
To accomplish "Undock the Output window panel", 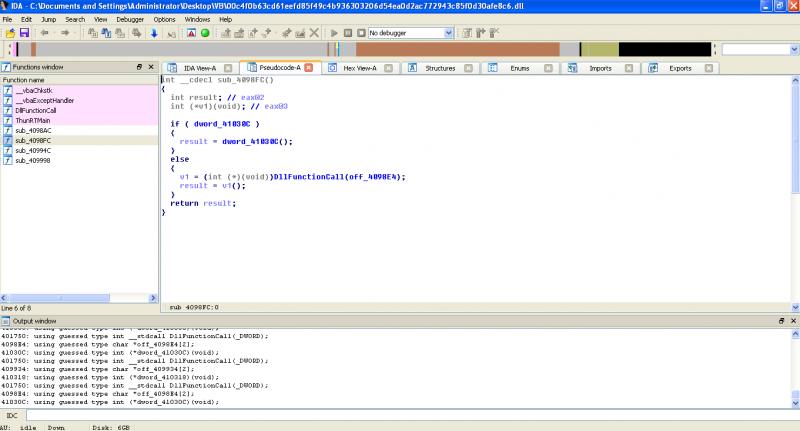I will (781, 321).
